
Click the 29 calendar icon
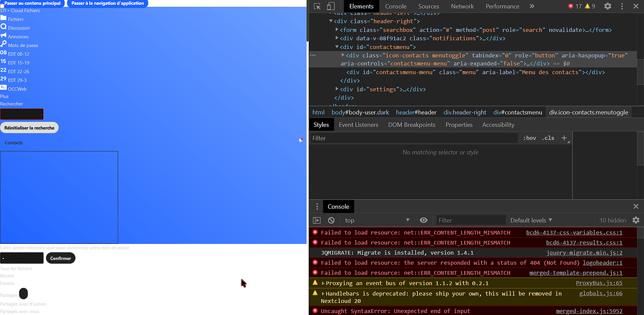tap(3, 79)
